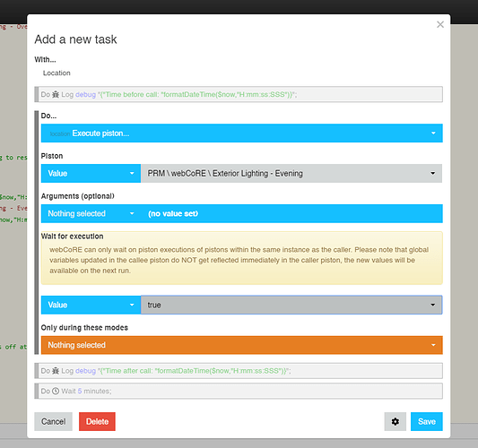Open the Arguments Nothing selected dropdown

tap(91, 213)
